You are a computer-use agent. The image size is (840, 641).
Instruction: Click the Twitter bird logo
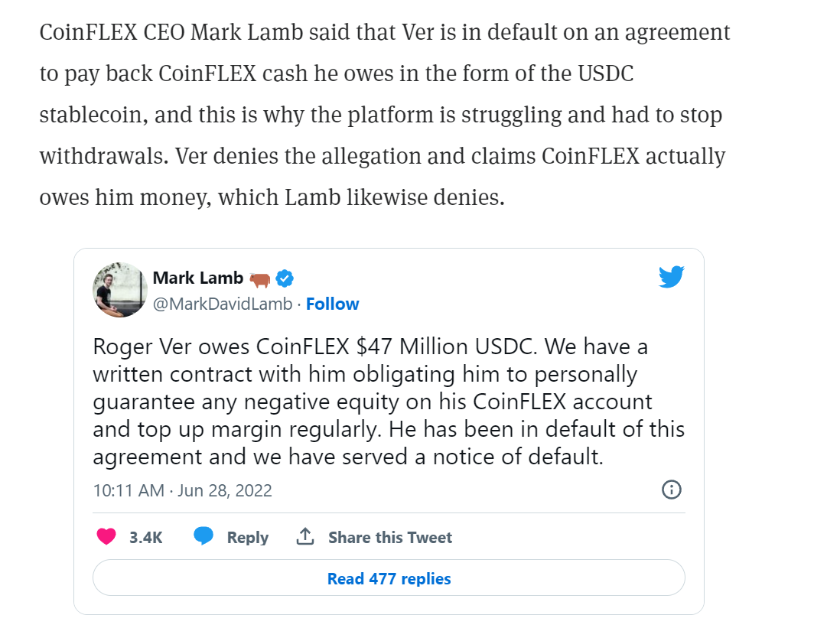(671, 277)
